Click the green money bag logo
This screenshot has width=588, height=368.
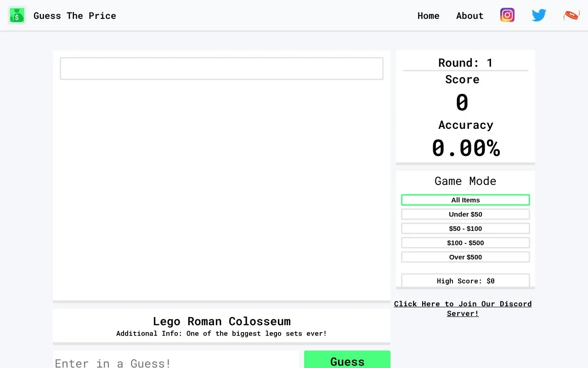click(17, 16)
